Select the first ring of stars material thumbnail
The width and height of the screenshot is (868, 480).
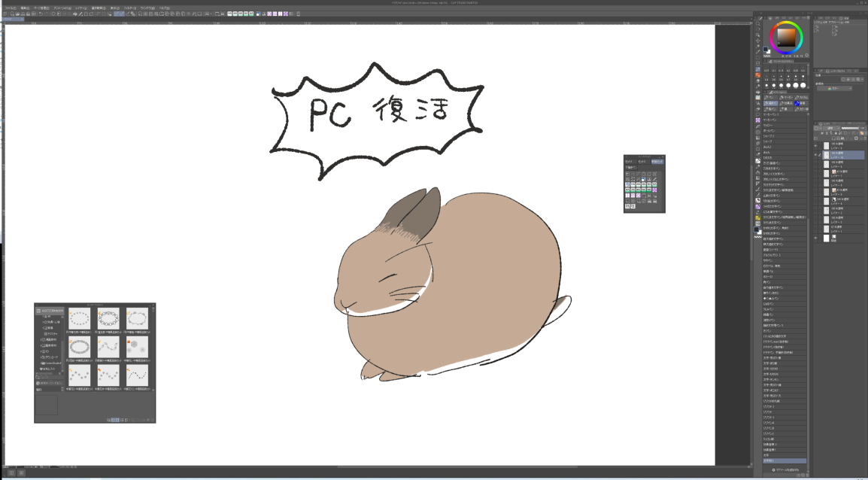coord(79,319)
